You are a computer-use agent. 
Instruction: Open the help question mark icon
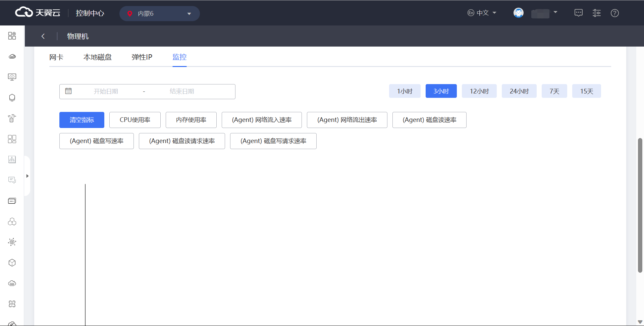pos(614,13)
